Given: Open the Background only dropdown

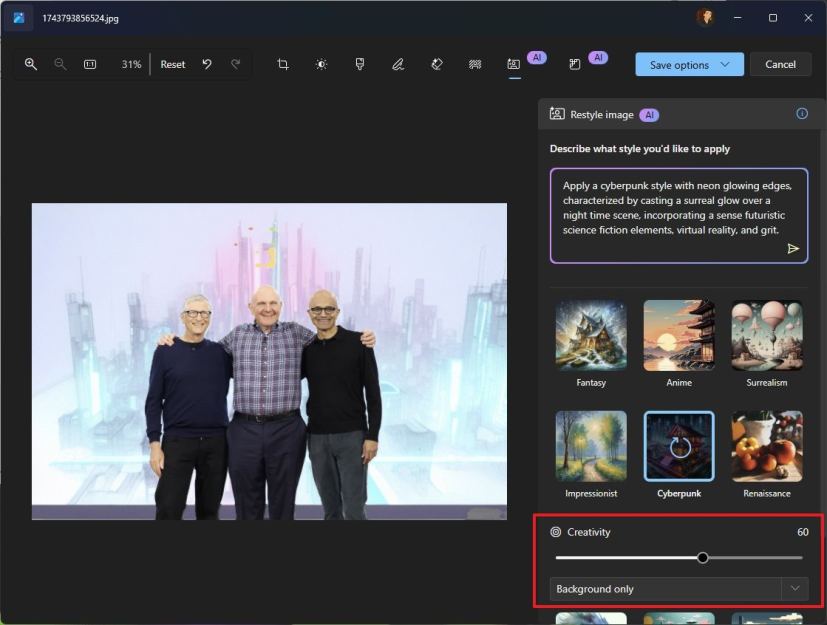Looking at the screenshot, I should tap(678, 589).
